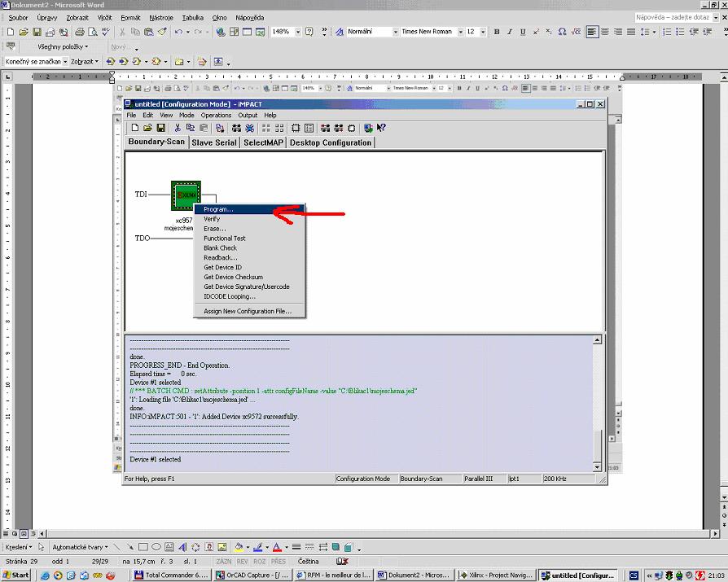Insert Text Box from Drawing toolbar

click(169, 547)
